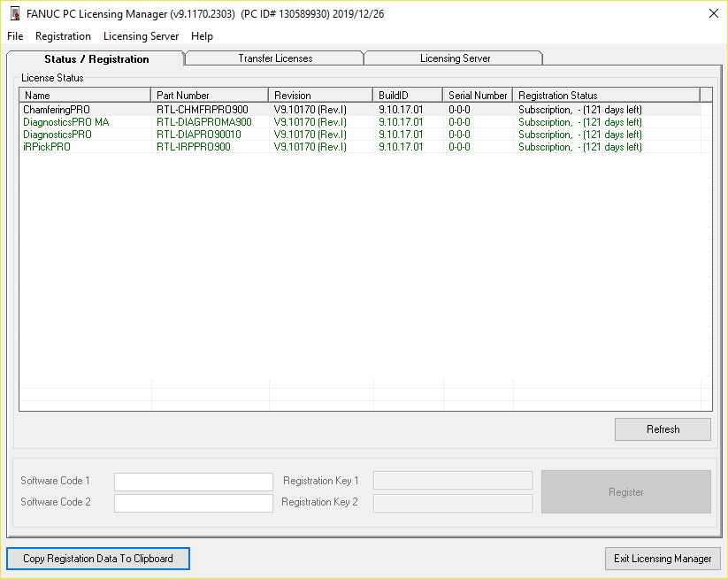
Task: Focus the Software Code 2 field
Action: click(x=194, y=503)
